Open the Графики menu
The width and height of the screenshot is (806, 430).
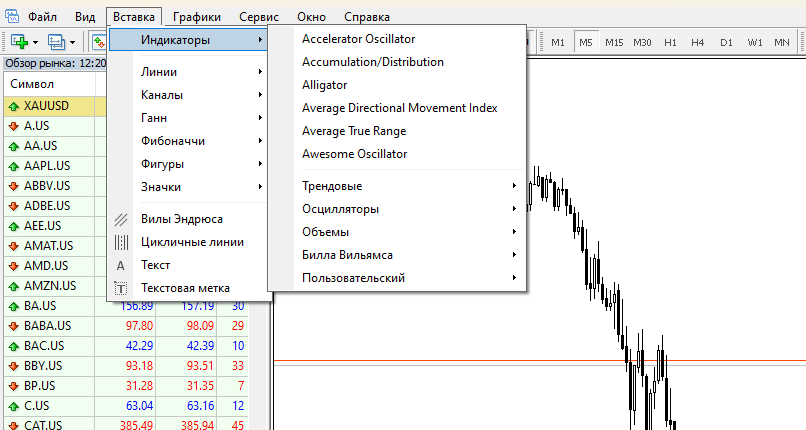tap(197, 16)
